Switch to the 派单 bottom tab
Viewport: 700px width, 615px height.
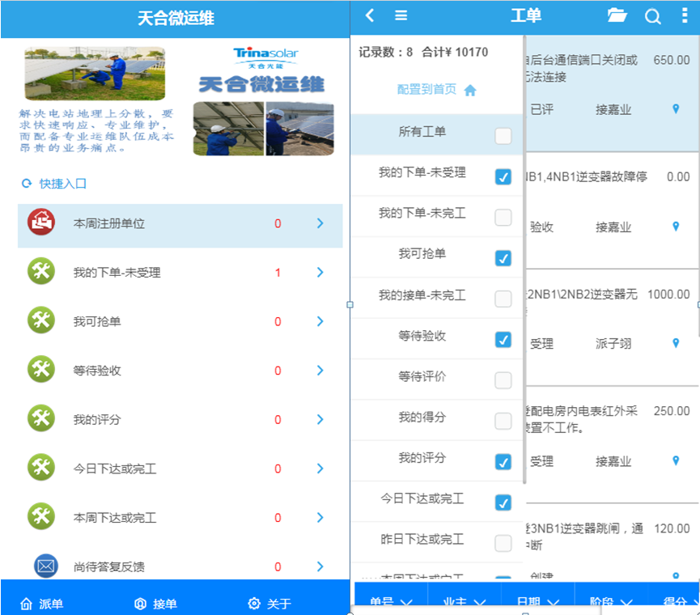click(41, 604)
